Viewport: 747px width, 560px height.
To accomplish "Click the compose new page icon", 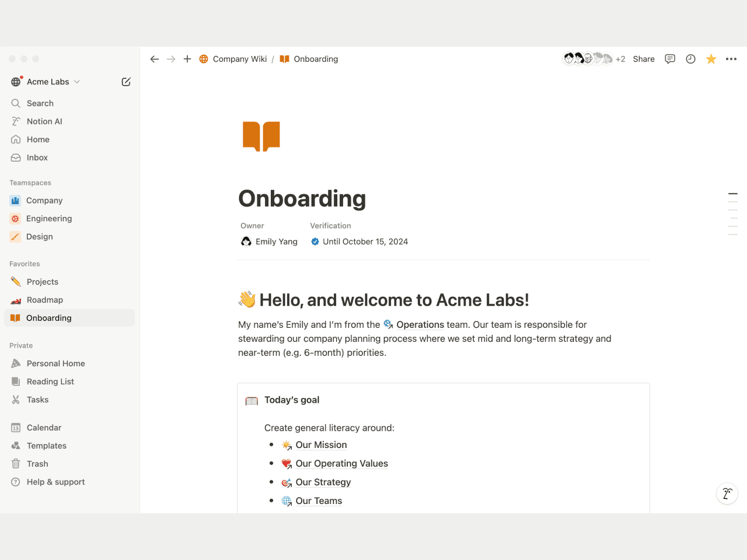I will [126, 82].
